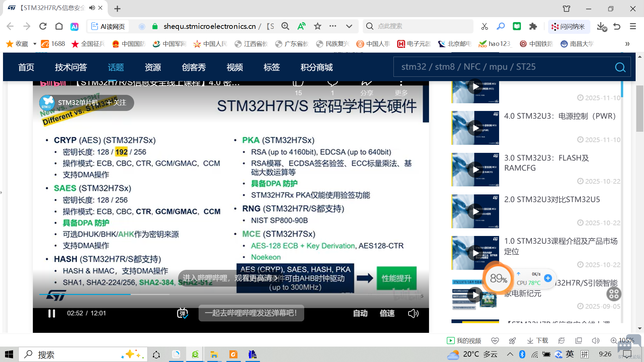Expand the address bar dropdown chevron
Image resolution: width=644 pixels, height=362 pixels.
coord(349,26)
